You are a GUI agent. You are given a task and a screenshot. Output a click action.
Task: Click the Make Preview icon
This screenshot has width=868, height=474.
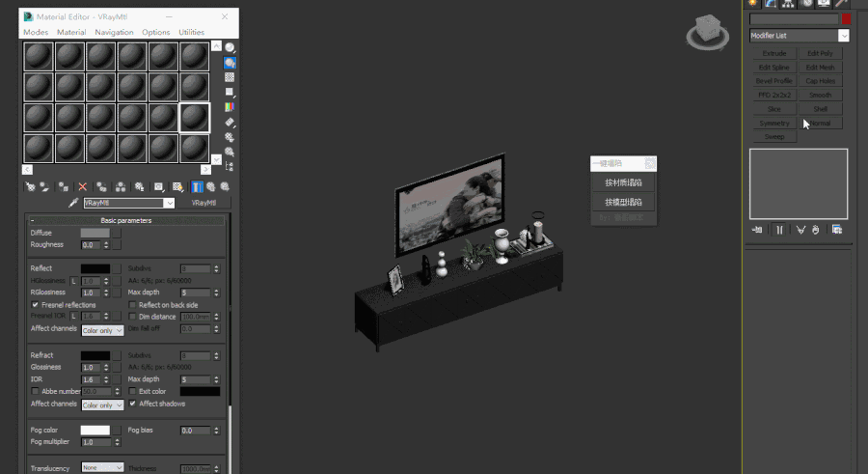(230, 122)
